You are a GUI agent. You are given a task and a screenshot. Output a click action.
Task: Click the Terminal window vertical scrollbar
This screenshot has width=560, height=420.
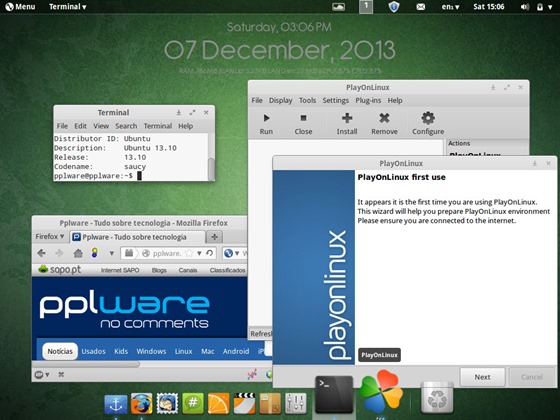coord(211,157)
